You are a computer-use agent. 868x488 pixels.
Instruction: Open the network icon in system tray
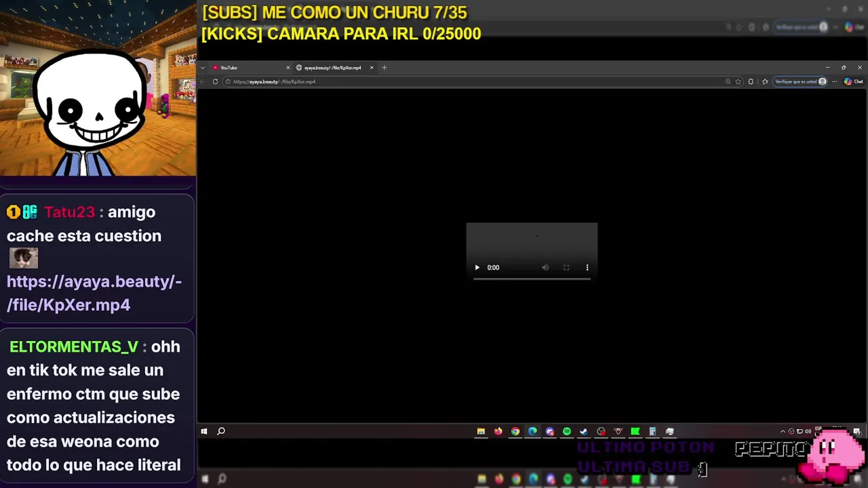[x=800, y=431]
